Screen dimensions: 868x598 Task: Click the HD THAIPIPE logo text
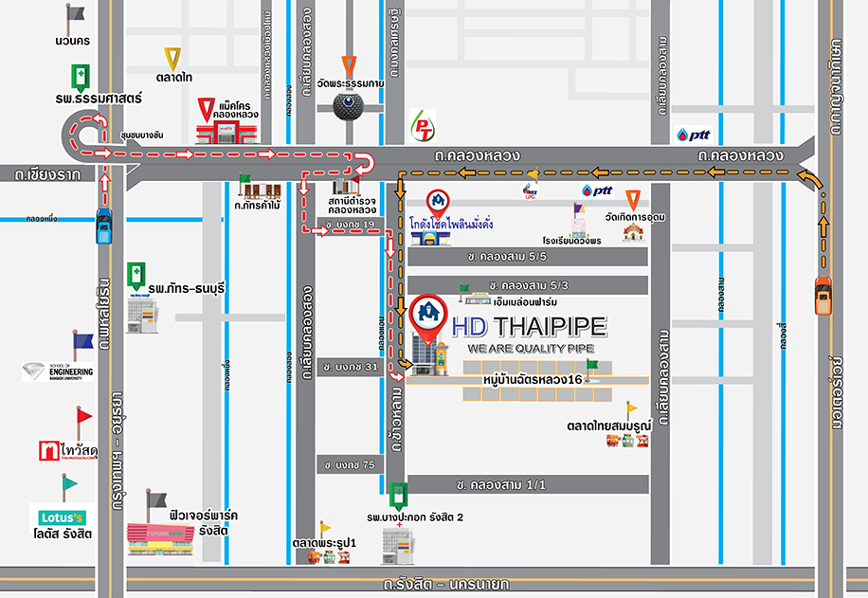click(529, 327)
